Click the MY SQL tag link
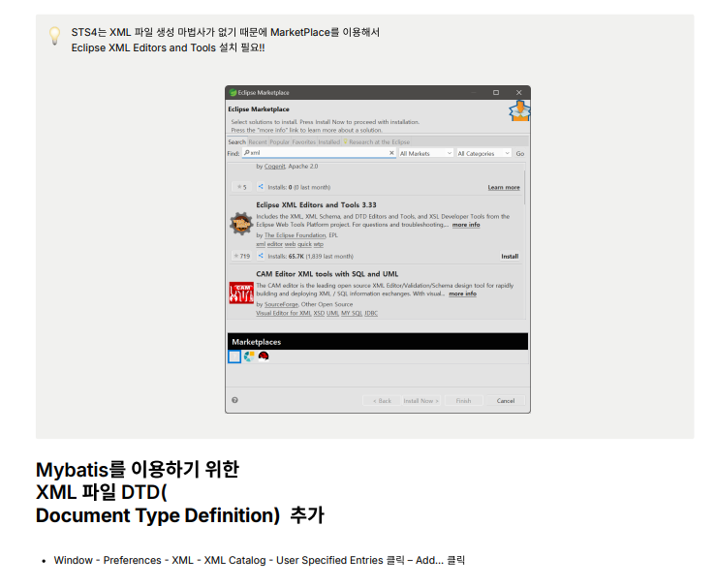 [352, 313]
